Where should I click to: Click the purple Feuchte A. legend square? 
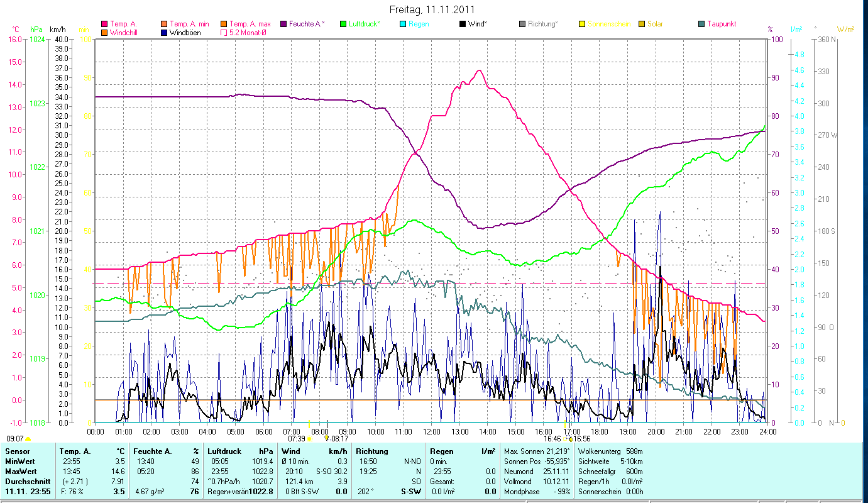point(283,24)
